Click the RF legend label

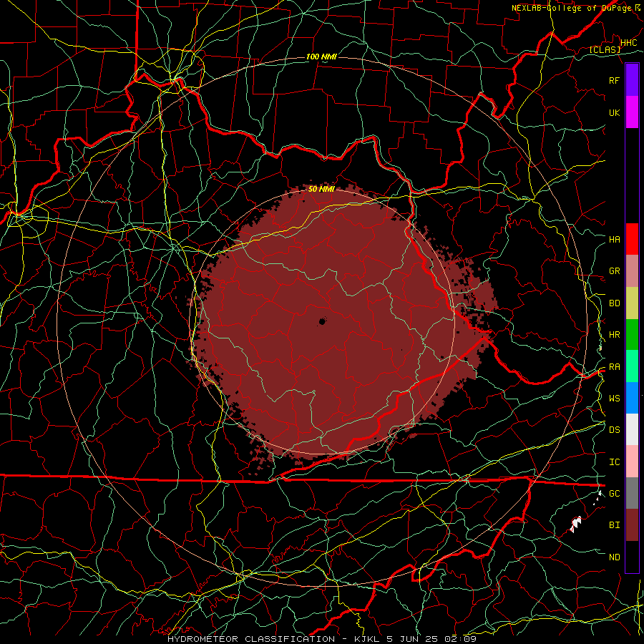tap(615, 80)
